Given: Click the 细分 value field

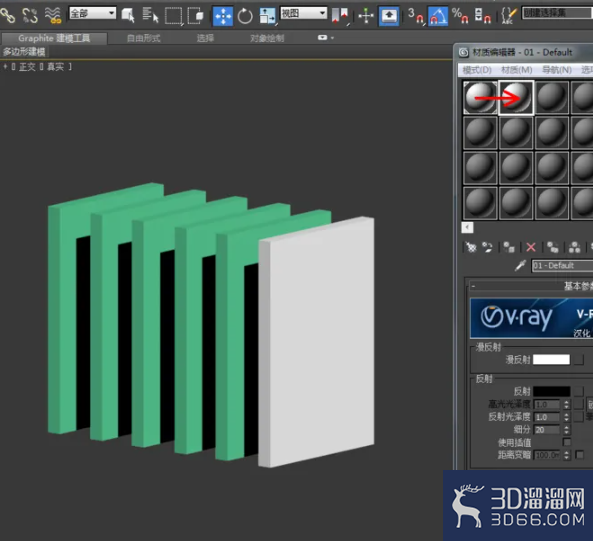Looking at the screenshot, I should [547, 430].
